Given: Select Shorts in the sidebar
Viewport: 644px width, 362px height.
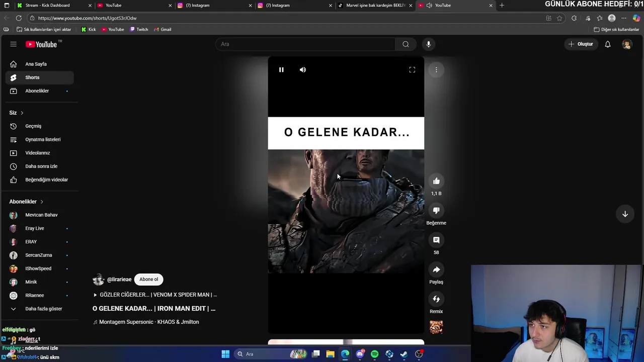Looking at the screenshot, I should 40,77.
